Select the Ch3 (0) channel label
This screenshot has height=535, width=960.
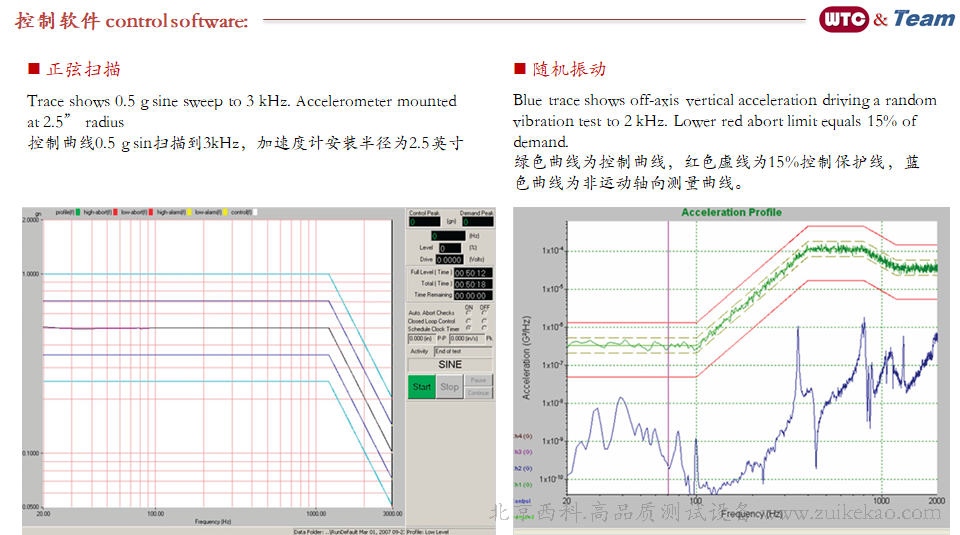tap(522, 452)
